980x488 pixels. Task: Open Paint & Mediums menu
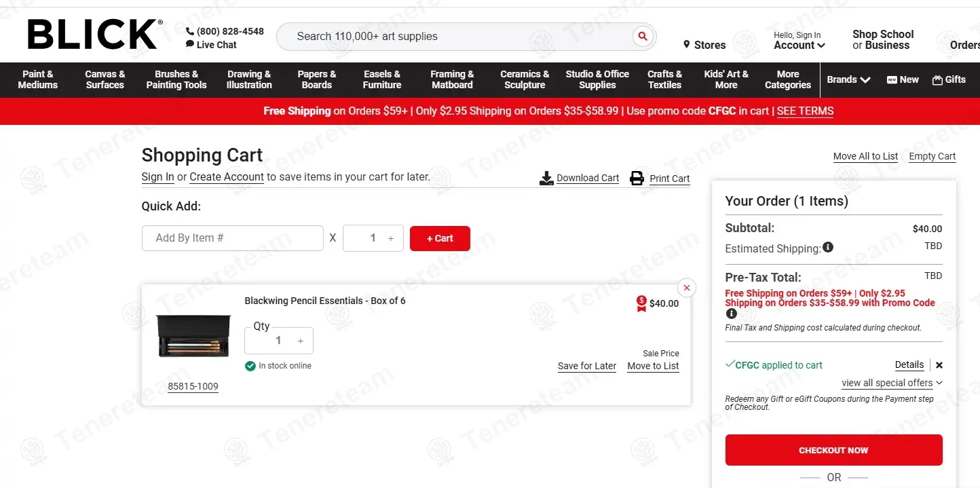click(38, 79)
